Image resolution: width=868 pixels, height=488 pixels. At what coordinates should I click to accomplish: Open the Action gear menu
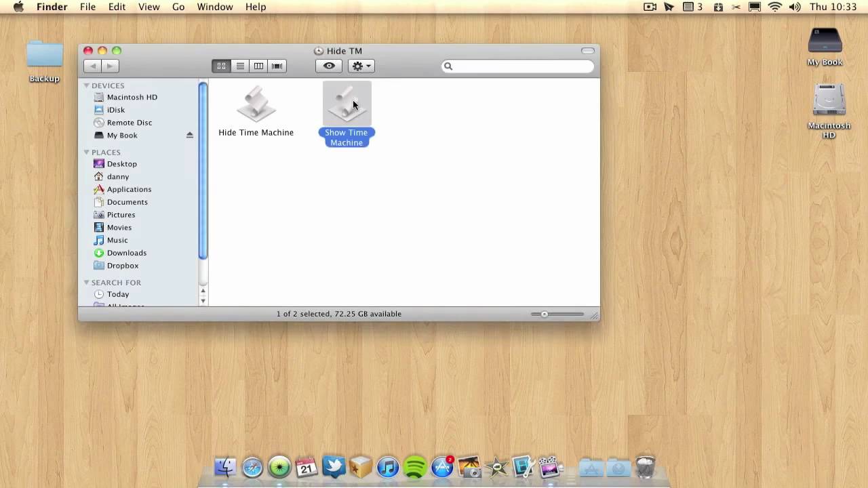pyautogui.click(x=360, y=66)
